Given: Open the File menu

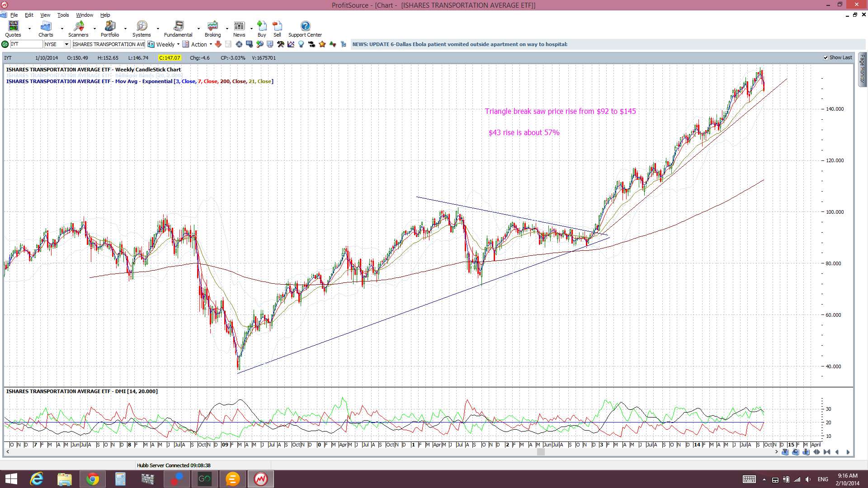Looking at the screenshot, I should (x=14, y=15).
